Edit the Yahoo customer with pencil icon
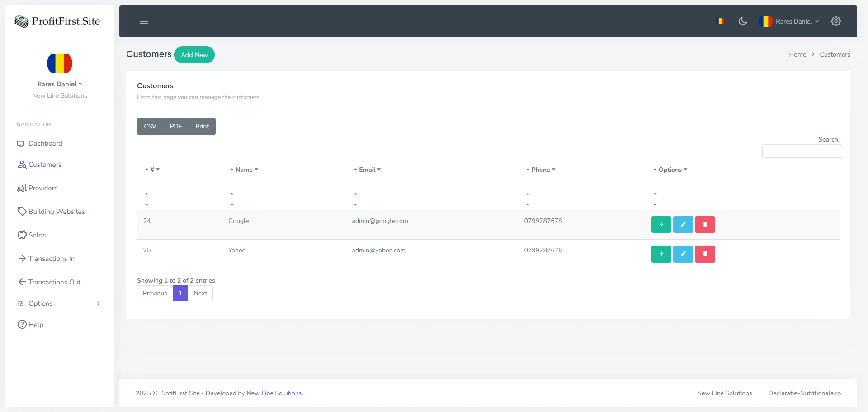 click(683, 254)
